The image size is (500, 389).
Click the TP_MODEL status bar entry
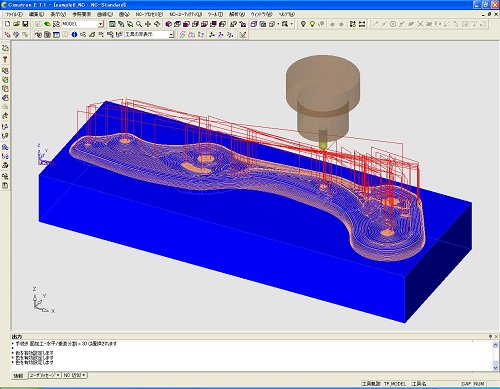pyautogui.click(x=395, y=384)
